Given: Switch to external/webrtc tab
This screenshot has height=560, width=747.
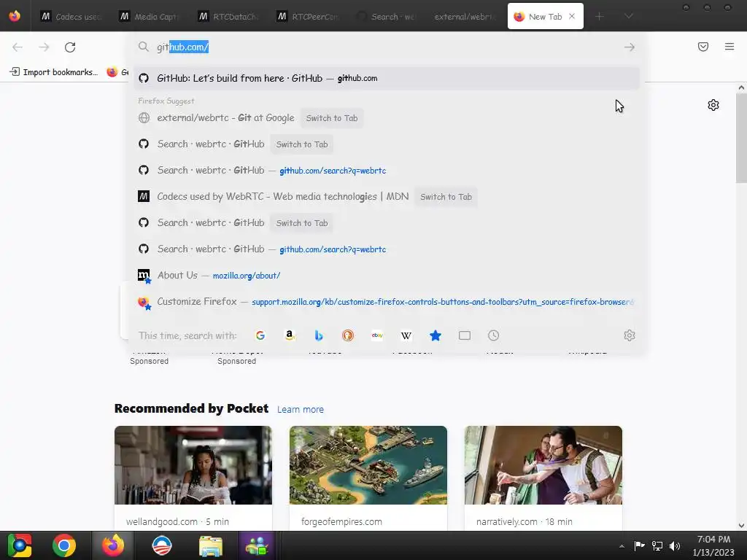Looking at the screenshot, I should click(x=466, y=16).
